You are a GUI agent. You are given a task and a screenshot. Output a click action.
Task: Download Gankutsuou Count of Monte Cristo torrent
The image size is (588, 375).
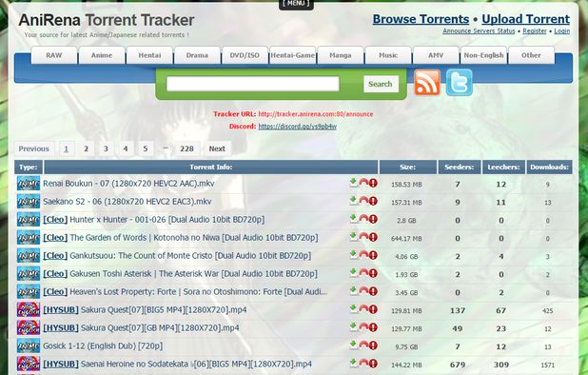[353, 255]
